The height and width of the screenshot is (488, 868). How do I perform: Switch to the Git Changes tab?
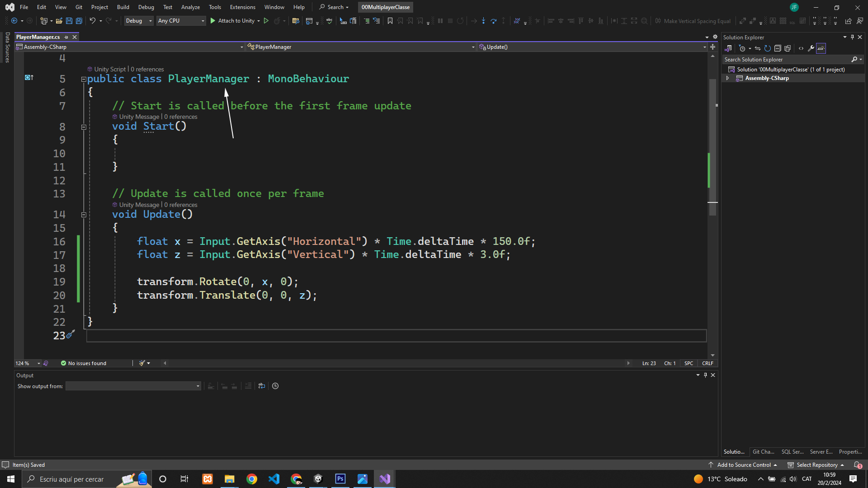point(763,452)
